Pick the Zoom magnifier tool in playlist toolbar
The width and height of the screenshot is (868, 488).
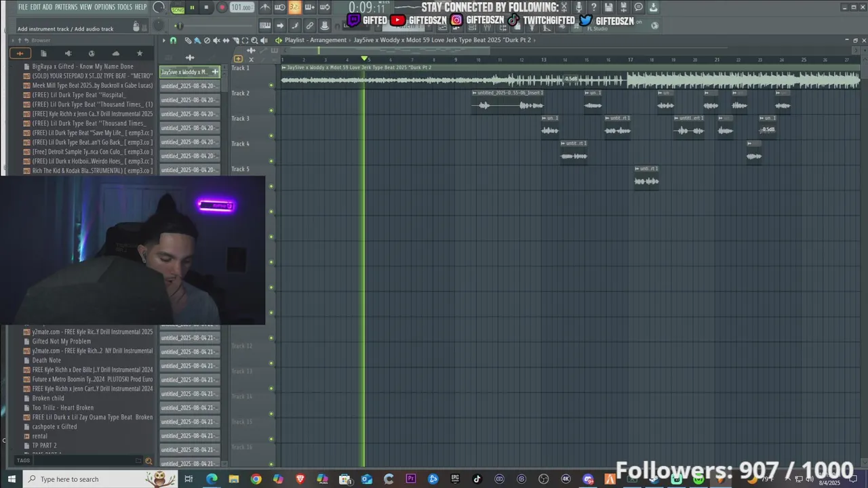point(254,41)
